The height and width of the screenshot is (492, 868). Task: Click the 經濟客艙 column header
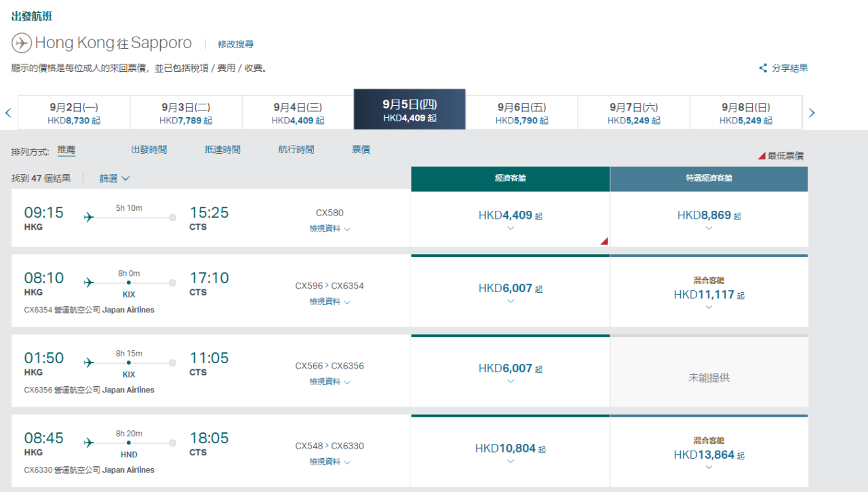pos(510,178)
